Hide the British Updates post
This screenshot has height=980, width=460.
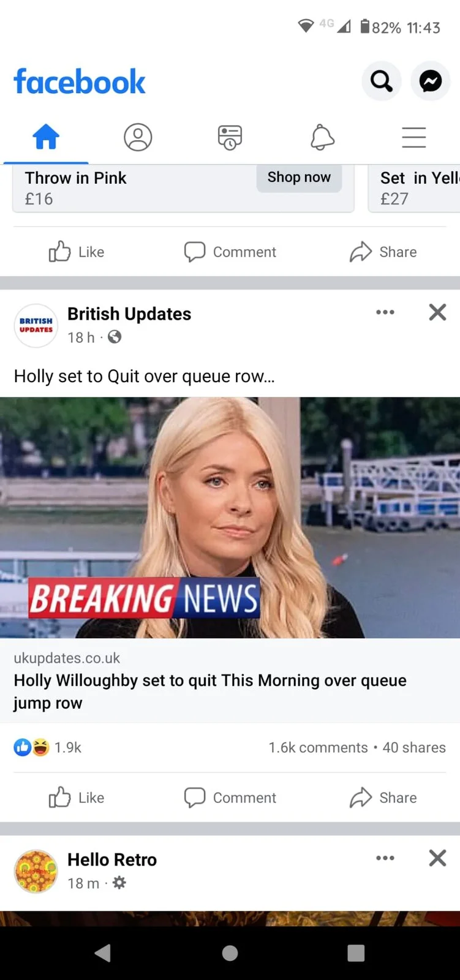pyautogui.click(x=437, y=312)
